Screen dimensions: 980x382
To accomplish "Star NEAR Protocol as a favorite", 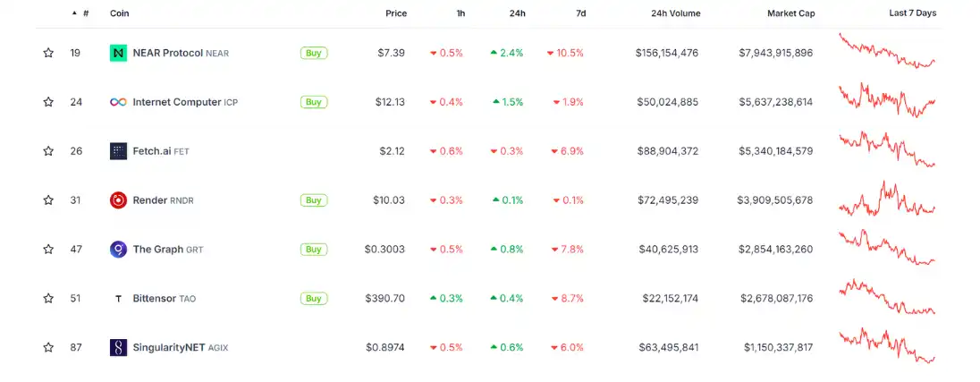I will (48, 53).
